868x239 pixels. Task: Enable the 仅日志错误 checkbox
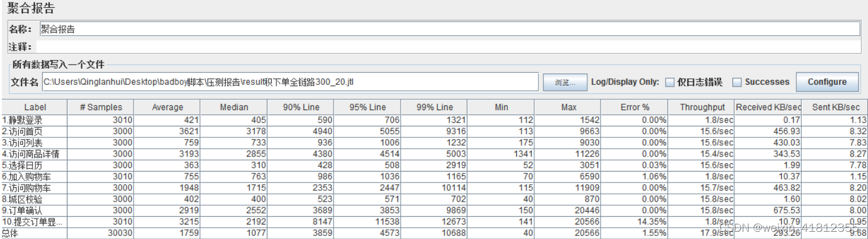click(670, 82)
